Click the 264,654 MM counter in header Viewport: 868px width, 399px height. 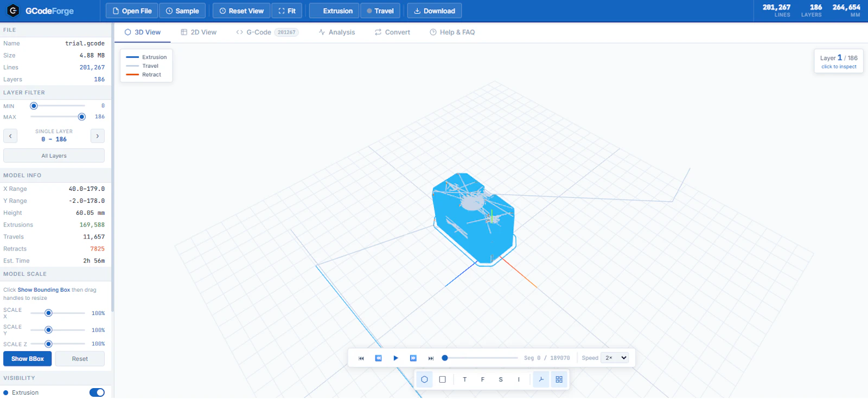pyautogui.click(x=846, y=10)
